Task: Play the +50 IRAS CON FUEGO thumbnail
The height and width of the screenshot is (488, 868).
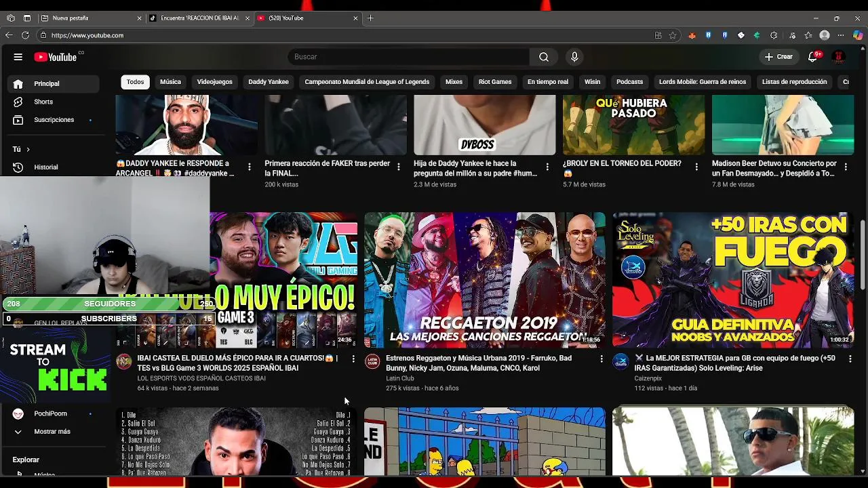Action: [733, 280]
